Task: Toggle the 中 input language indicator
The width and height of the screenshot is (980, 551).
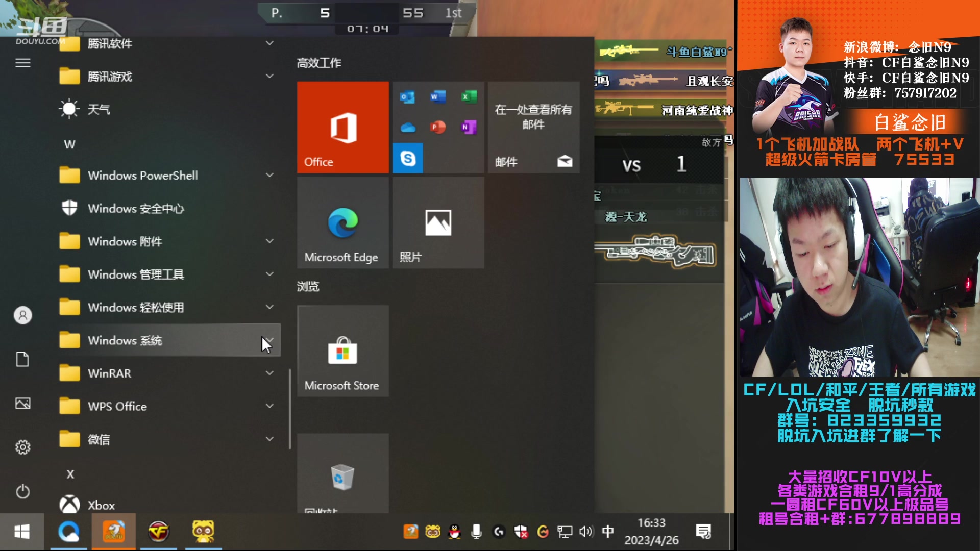Action: click(x=607, y=532)
